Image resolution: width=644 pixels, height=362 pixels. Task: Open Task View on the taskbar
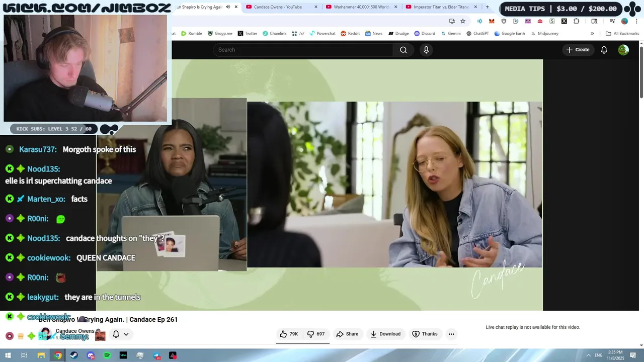(24, 355)
